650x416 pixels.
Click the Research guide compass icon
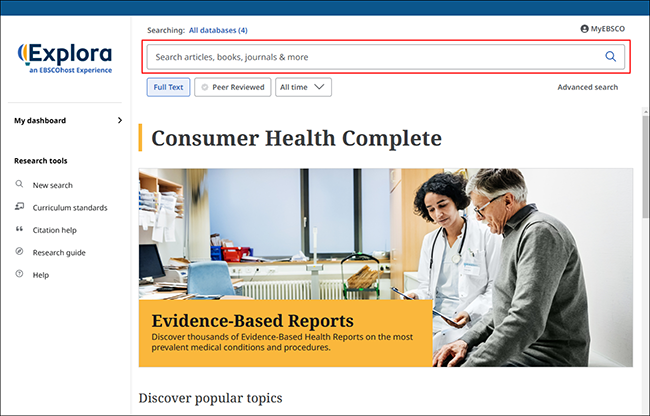click(19, 251)
